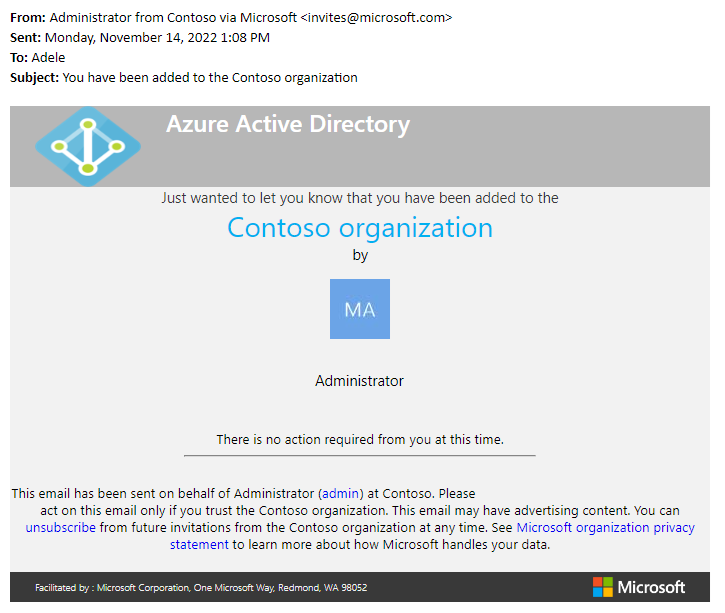Click the Azure Active Directory diamond logo
725x613 pixels.
(x=88, y=147)
